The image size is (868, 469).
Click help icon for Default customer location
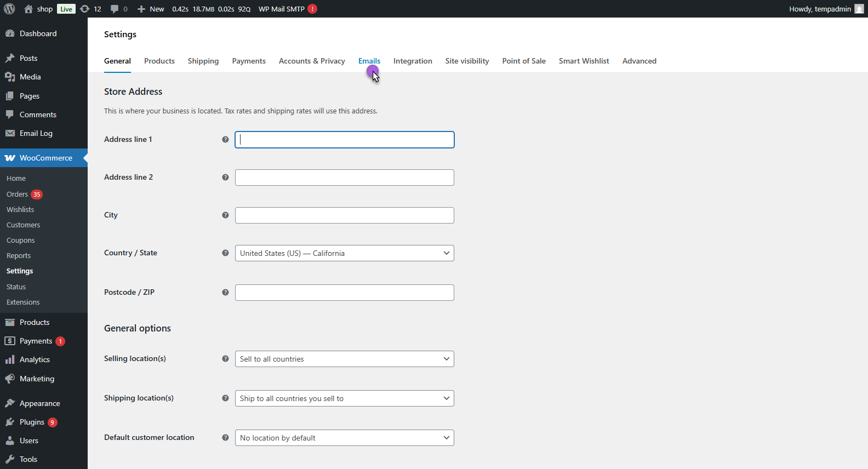225,438
